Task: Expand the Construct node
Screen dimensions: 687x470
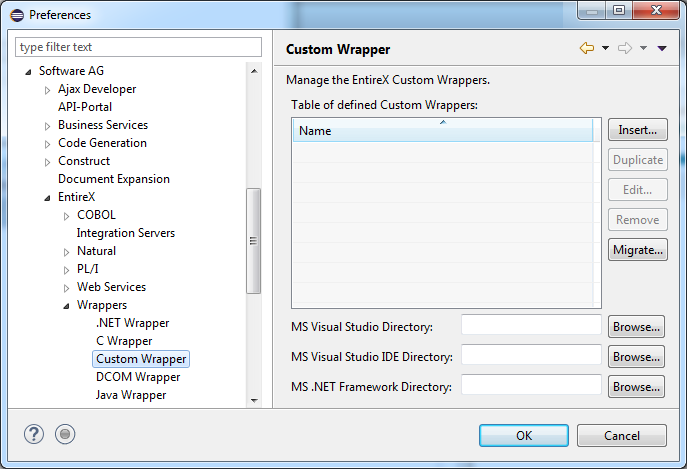Action: 47,162
